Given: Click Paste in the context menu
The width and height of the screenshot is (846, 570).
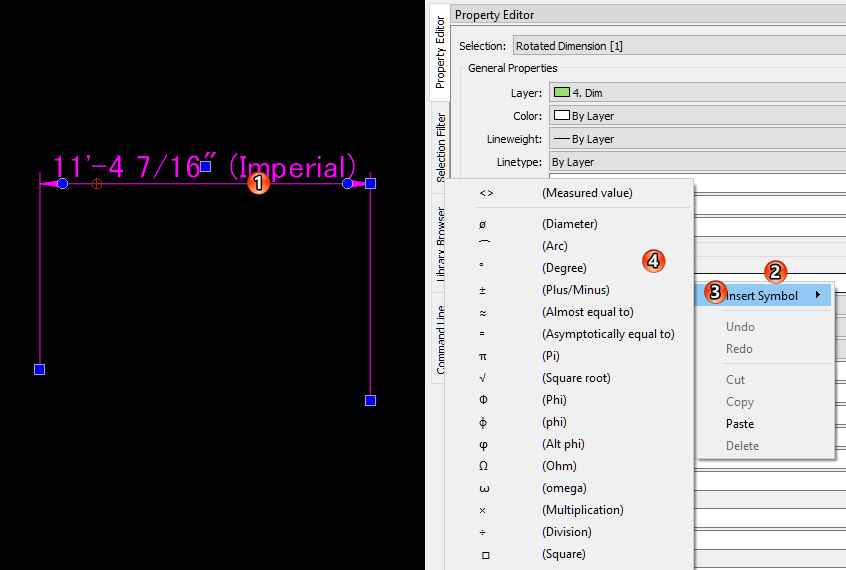Looking at the screenshot, I should [764, 424].
